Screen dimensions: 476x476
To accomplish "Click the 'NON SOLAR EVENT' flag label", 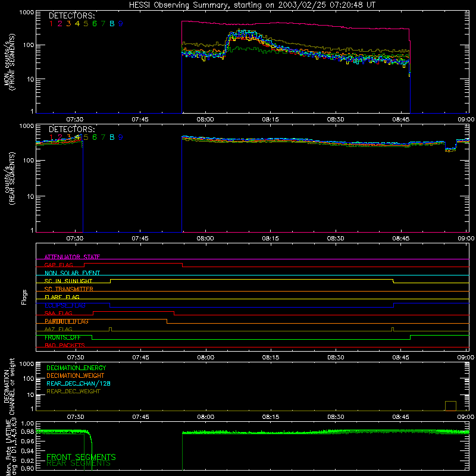I will (72, 273).
